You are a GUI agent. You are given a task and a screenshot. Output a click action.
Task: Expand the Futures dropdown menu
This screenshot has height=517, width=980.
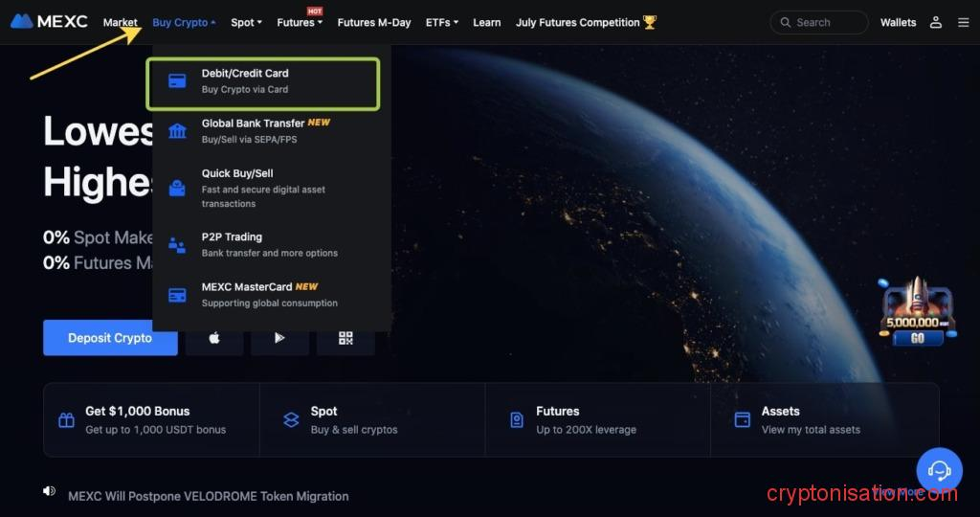tap(299, 22)
